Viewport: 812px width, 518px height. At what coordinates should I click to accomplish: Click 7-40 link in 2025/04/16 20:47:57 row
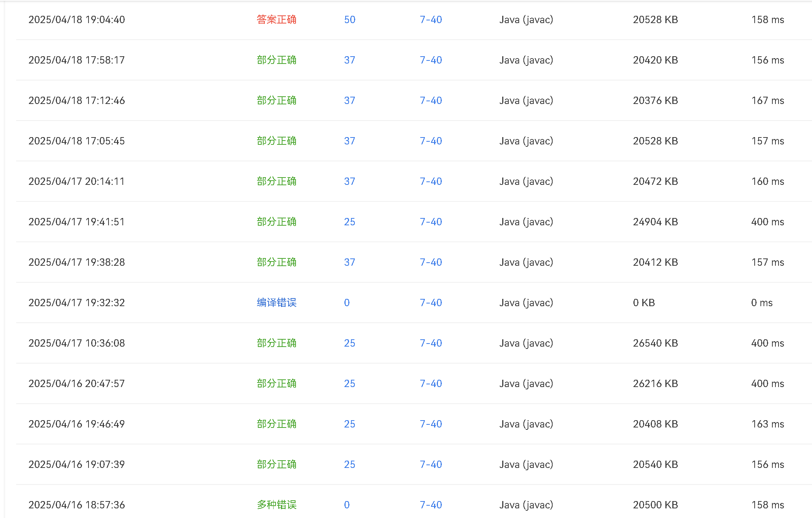[x=431, y=384]
